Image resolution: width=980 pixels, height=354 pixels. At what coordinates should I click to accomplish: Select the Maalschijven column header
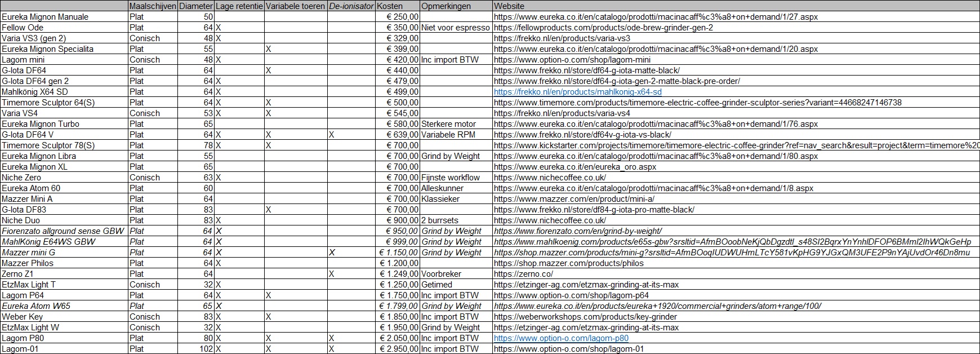pos(153,6)
